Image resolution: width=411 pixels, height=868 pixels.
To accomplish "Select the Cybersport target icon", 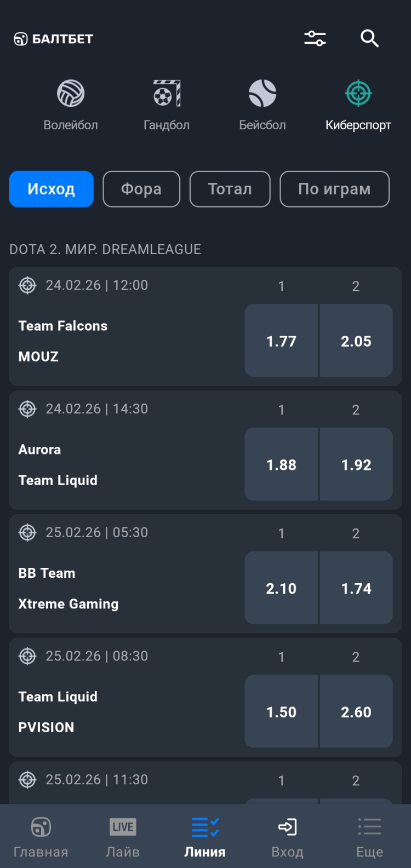I will [358, 94].
